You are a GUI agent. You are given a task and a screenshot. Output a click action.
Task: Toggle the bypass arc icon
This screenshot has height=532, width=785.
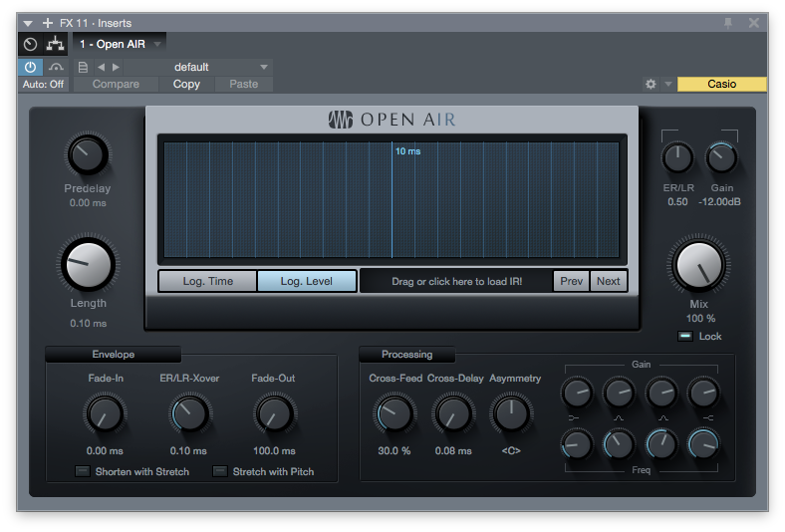point(56,67)
